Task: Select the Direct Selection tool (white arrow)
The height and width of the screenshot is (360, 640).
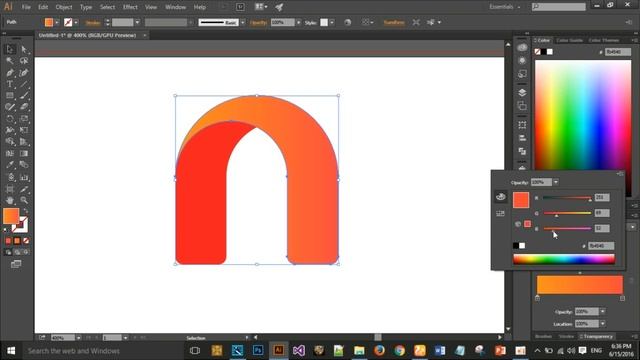Action: click(x=24, y=49)
